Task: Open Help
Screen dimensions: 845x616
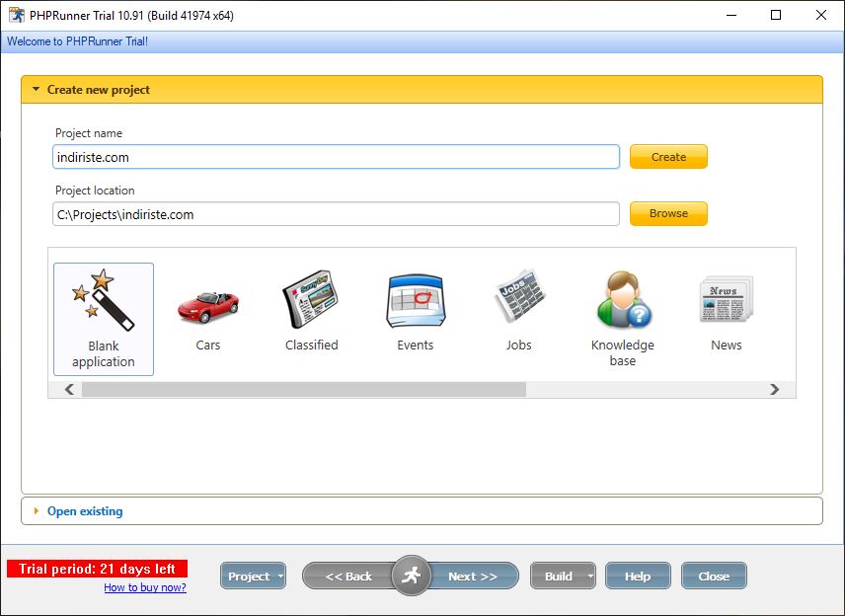Action: (638, 577)
